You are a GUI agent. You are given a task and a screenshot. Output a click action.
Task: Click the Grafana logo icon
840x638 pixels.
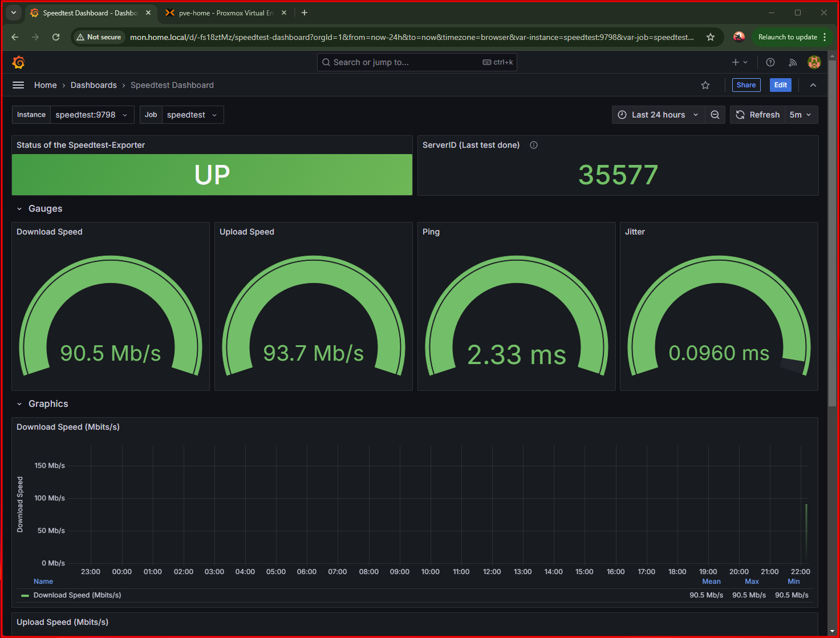coord(19,62)
